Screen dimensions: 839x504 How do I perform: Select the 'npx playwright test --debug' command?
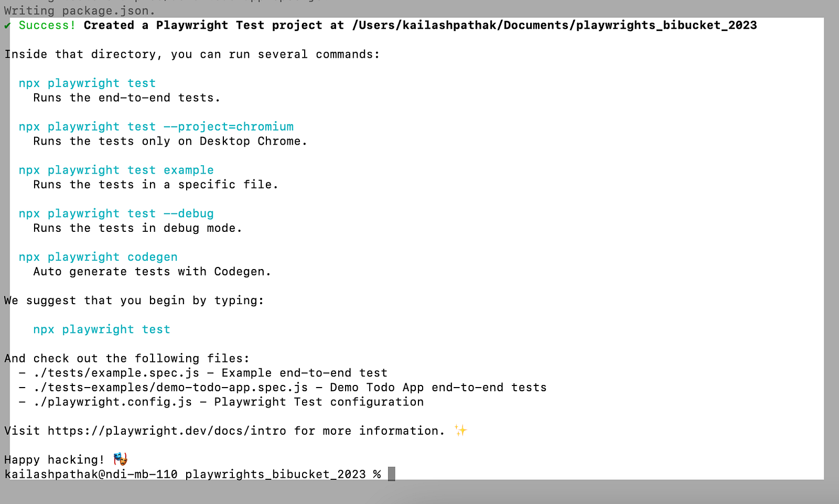116,214
